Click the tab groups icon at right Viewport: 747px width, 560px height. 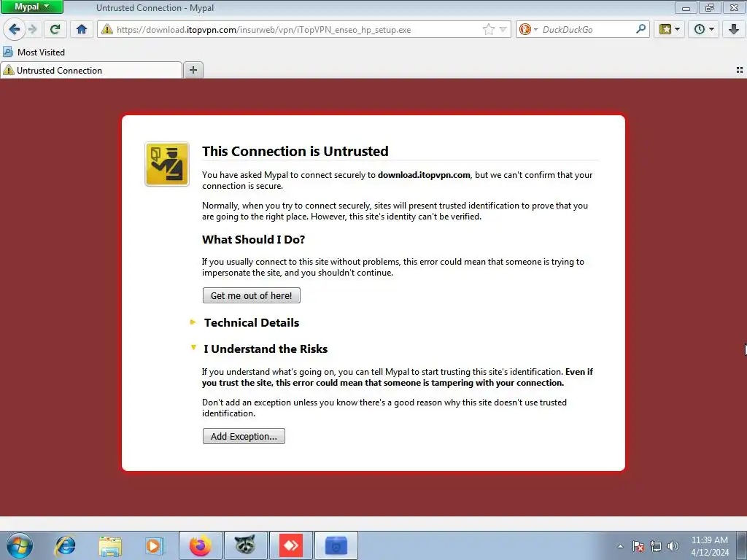(740, 71)
